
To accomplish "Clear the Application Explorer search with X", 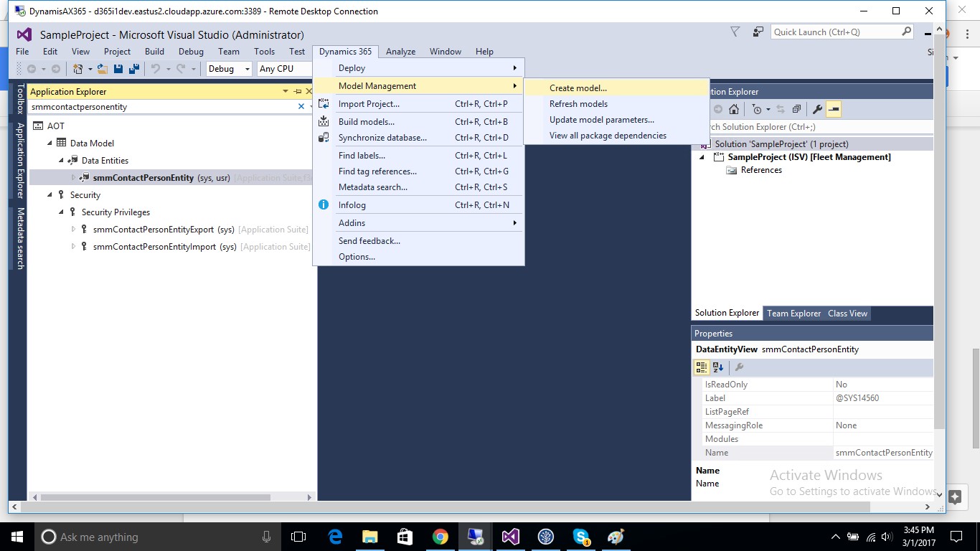I will tap(301, 106).
